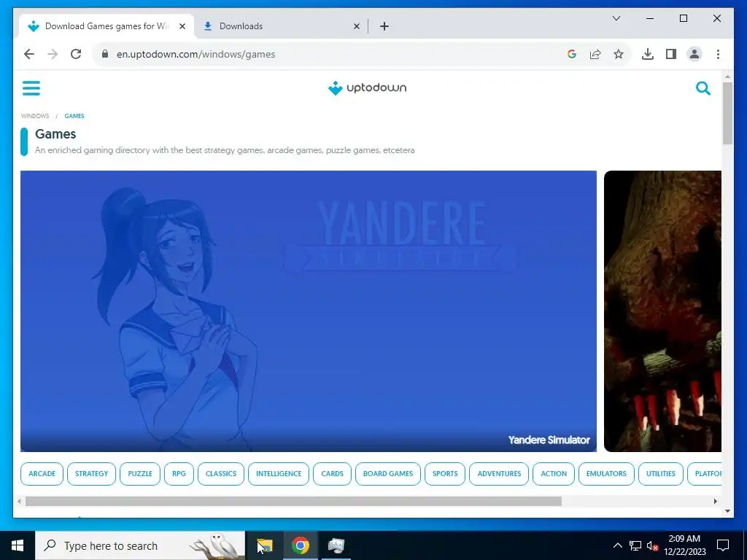Open the Chrome profile avatar
Viewport: 747px width, 560px height.
(694, 54)
